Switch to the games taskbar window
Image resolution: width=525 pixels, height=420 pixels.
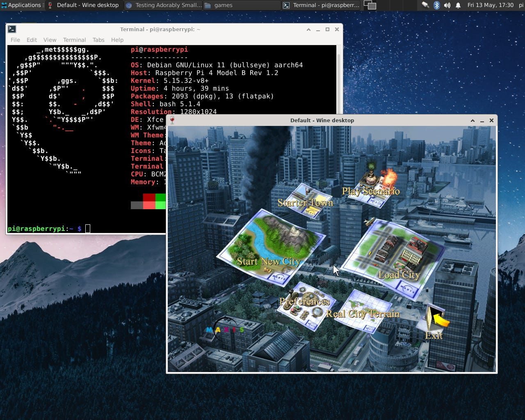click(x=242, y=5)
